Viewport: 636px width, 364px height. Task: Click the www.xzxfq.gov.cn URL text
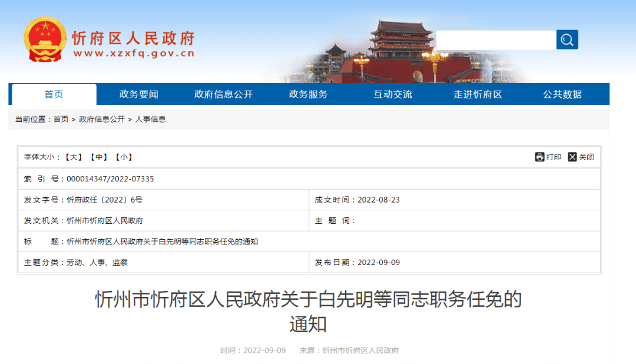coord(134,54)
